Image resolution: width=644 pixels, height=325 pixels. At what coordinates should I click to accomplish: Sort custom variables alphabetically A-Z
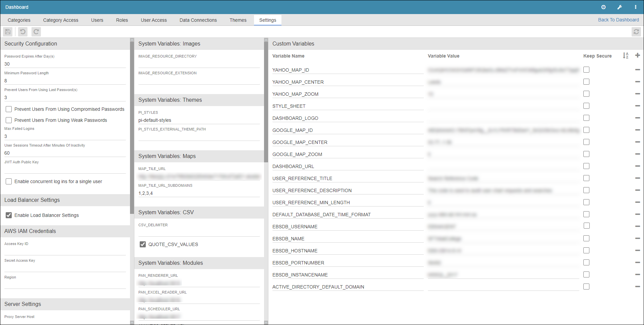(626, 56)
